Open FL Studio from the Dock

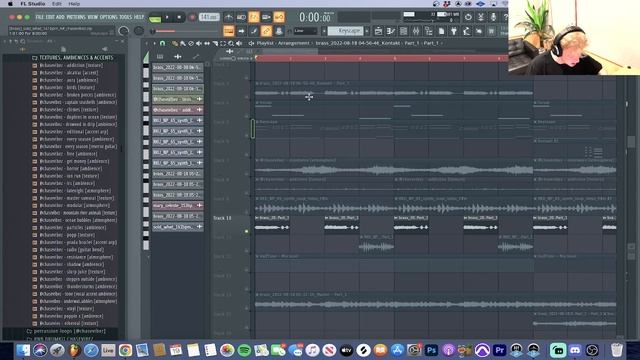[x=74, y=350]
